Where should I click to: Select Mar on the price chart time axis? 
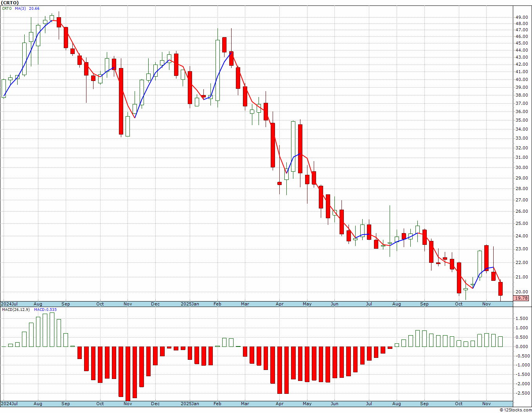point(245,304)
